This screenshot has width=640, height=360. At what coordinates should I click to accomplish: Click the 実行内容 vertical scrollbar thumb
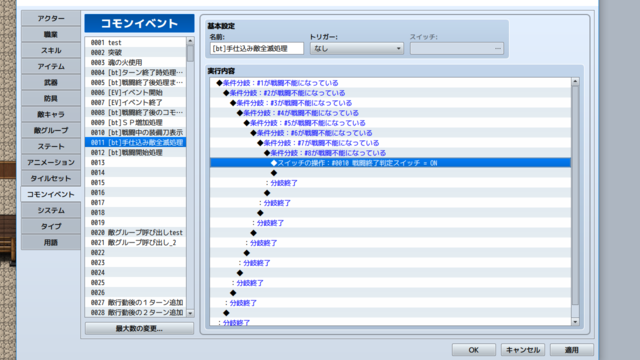(x=575, y=195)
